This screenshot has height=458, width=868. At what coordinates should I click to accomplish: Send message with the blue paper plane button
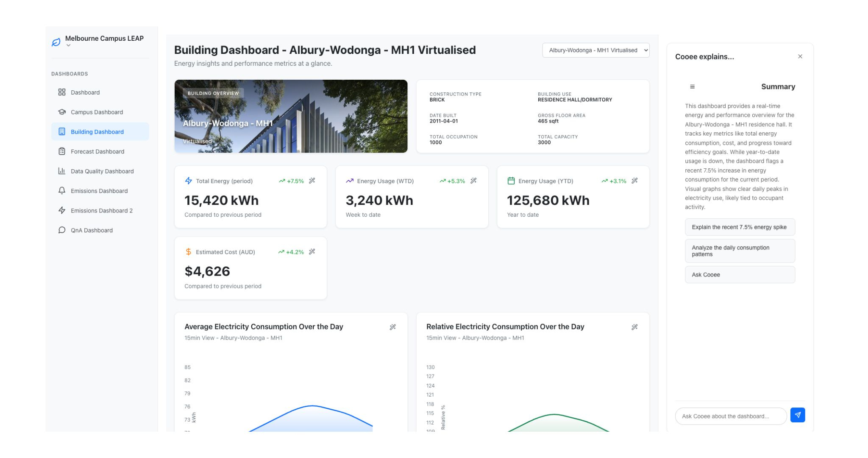click(797, 415)
